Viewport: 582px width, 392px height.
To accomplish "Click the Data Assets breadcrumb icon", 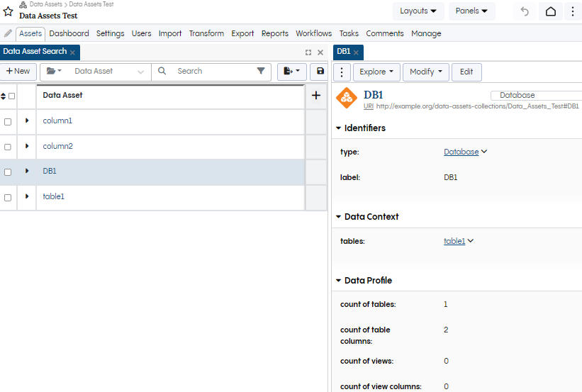I will [23, 4].
